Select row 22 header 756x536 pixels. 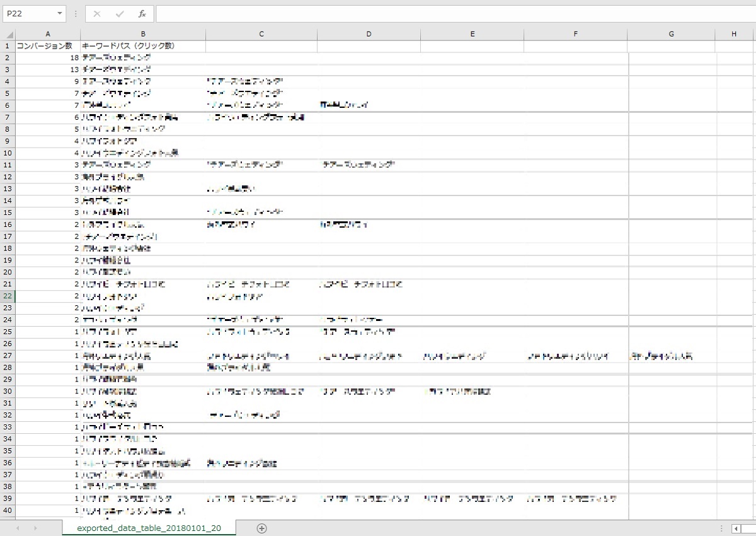pyautogui.click(x=8, y=296)
